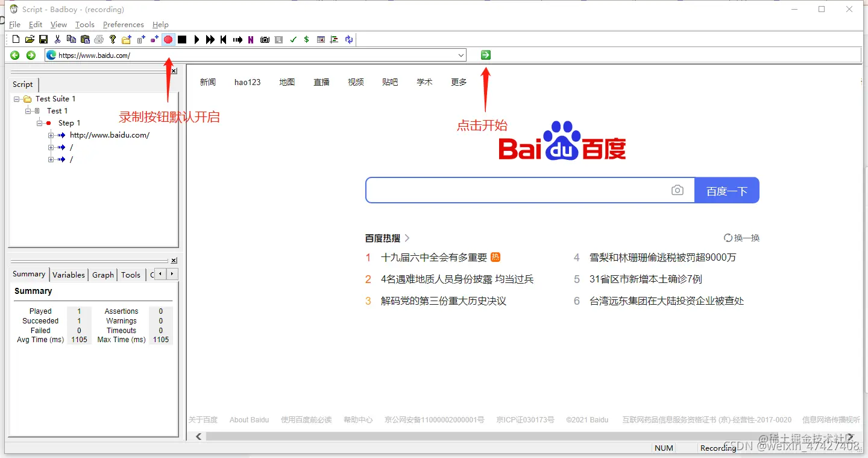Viewport: 868px width, 458px height.
Task: Click the Play All fast-forward icon
Action: click(x=210, y=39)
